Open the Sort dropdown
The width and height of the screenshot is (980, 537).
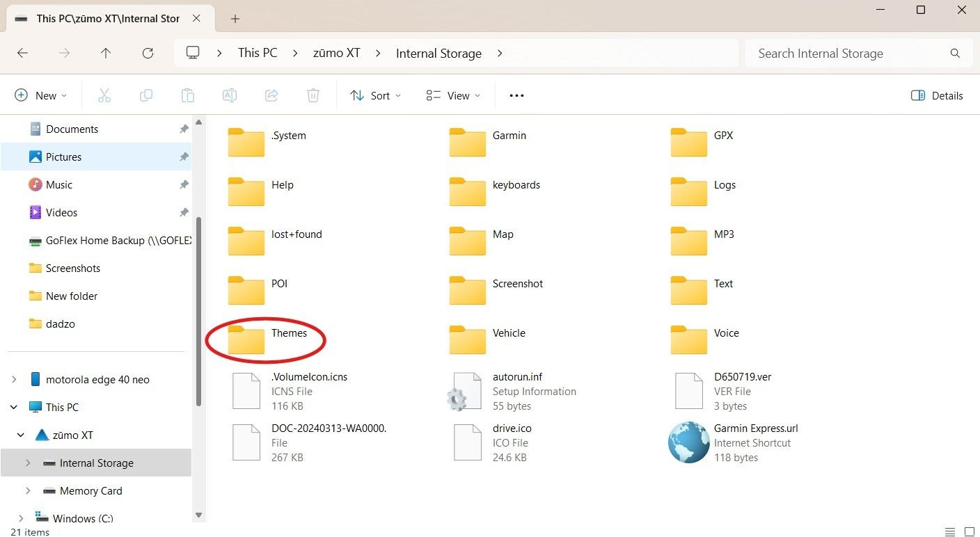tap(375, 95)
